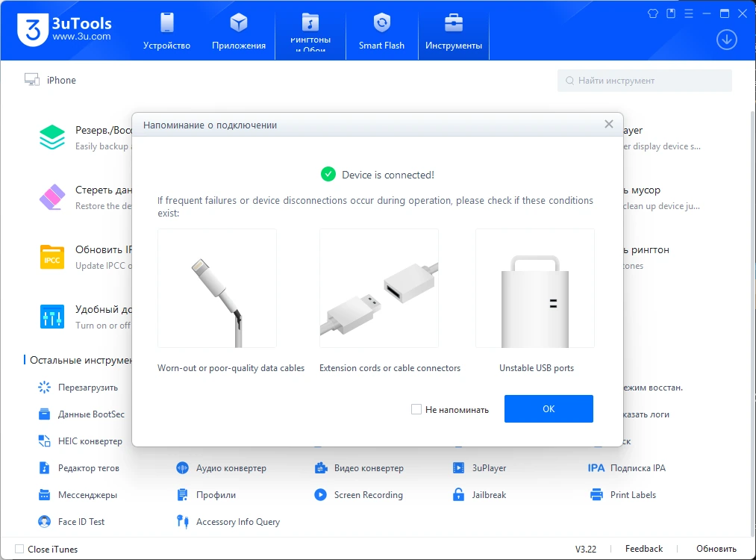The height and width of the screenshot is (560, 756).
Task: Launch the HEIC конвертер tool
Action: point(80,441)
